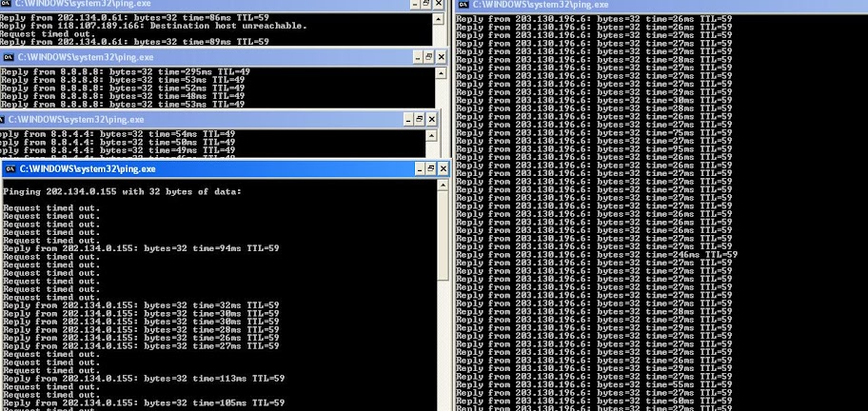Click the 203.130.196.6 reply with time=246ms
Image resolution: width=868 pixels, height=411 pixels.
point(597,254)
